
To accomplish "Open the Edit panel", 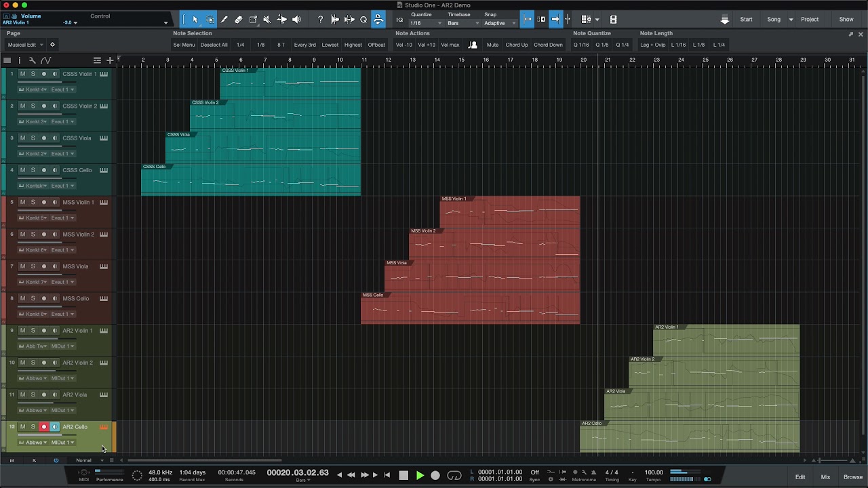I will (800, 477).
